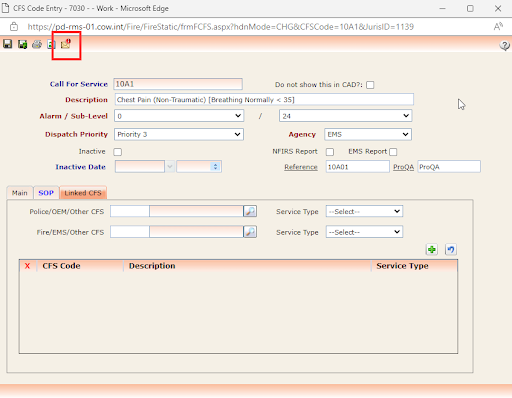Image resolution: width=512 pixels, height=398 pixels.
Task: Click the Inactive Date field
Action: [140, 166]
